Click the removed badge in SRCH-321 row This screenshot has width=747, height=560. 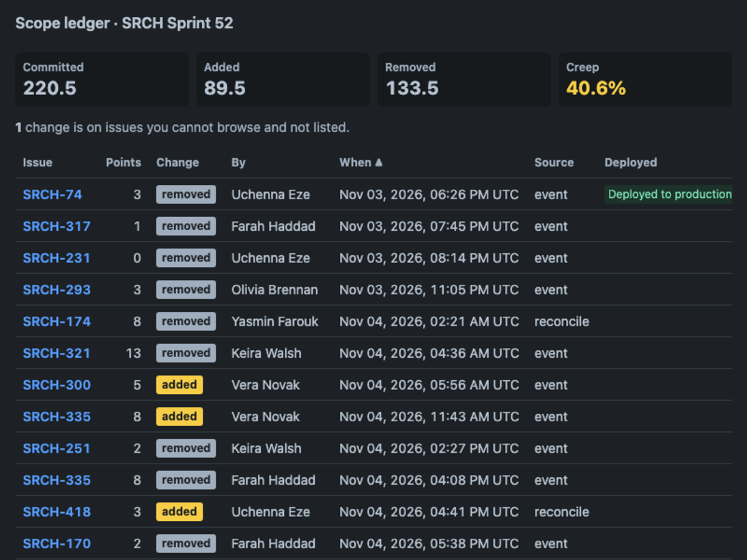click(186, 353)
